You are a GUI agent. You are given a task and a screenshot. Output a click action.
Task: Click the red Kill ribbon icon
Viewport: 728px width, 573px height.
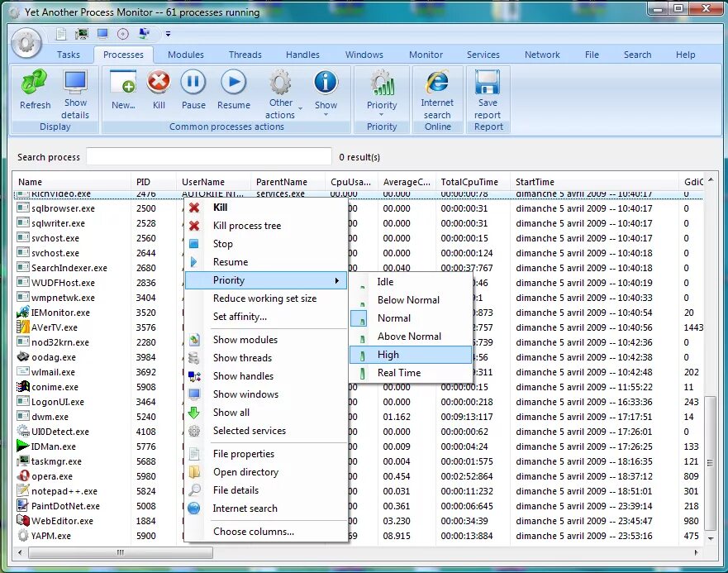tap(159, 82)
